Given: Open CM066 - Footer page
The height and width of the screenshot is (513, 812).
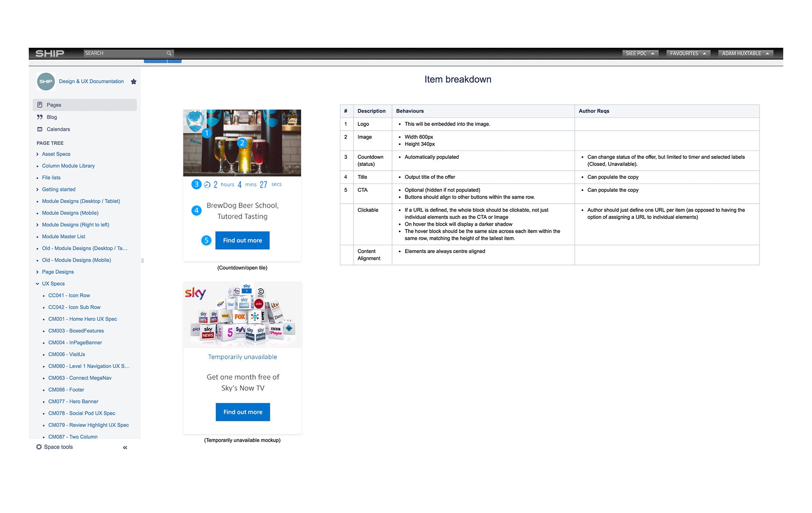Looking at the screenshot, I should [x=66, y=390].
